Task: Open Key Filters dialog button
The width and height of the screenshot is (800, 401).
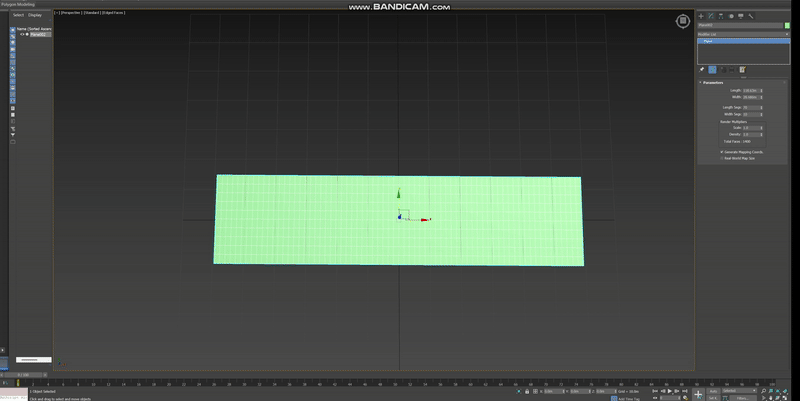Action: (743, 398)
